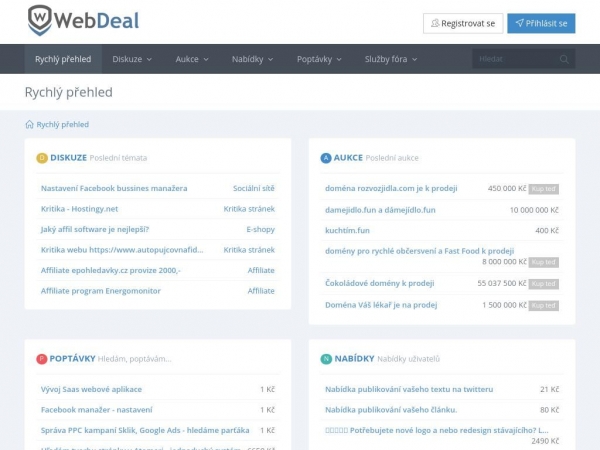Click the Přihlásit se button
This screenshot has width=600, height=450.
point(541,23)
